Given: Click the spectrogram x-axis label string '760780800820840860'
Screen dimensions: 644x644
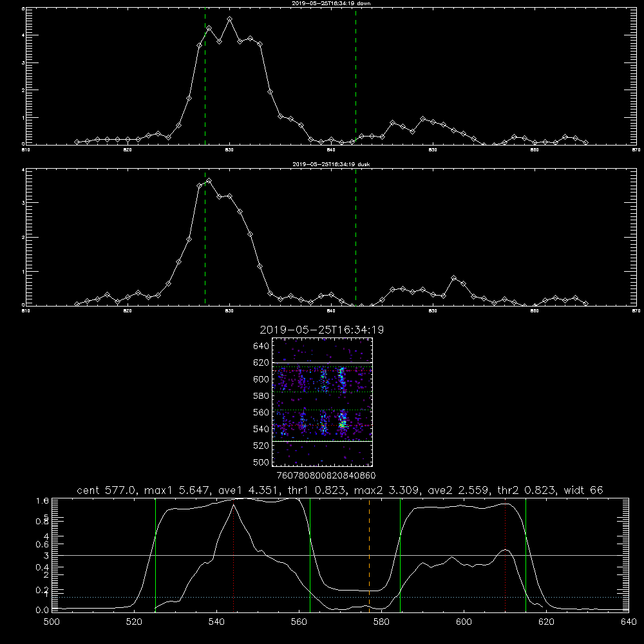Looking at the screenshot, I should pos(326,475).
